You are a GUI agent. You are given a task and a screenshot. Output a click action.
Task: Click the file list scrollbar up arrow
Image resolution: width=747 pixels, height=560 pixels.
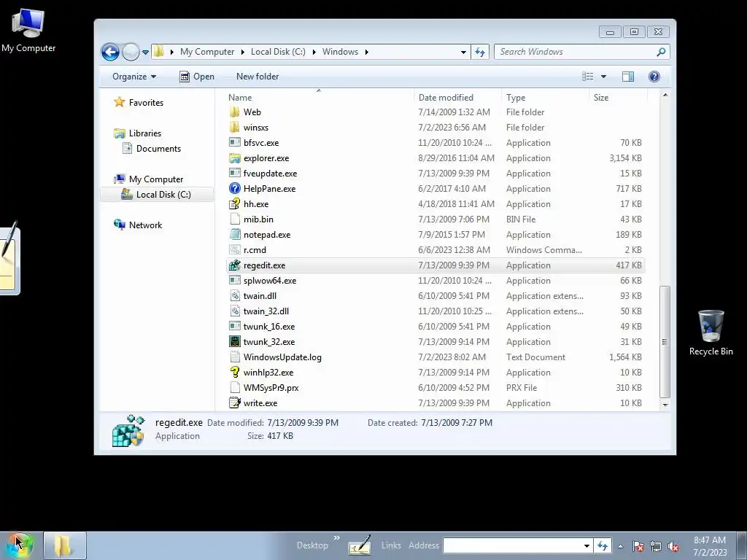coord(665,96)
